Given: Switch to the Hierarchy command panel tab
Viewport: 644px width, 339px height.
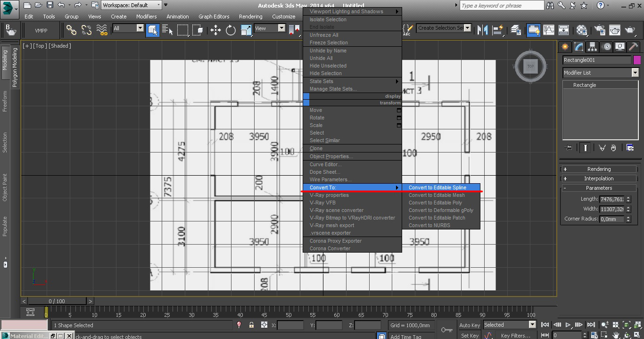Looking at the screenshot, I should (x=593, y=46).
